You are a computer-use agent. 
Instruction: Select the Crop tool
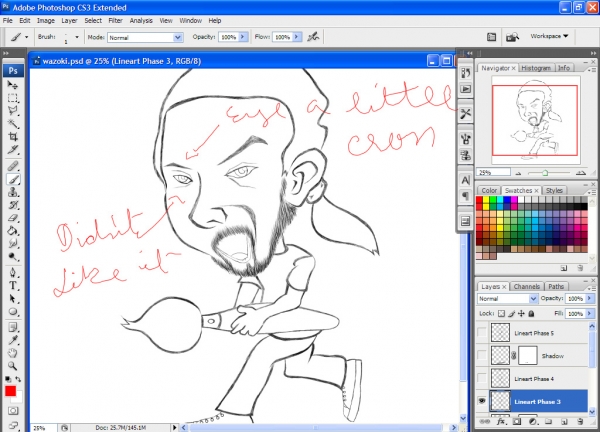click(x=13, y=137)
